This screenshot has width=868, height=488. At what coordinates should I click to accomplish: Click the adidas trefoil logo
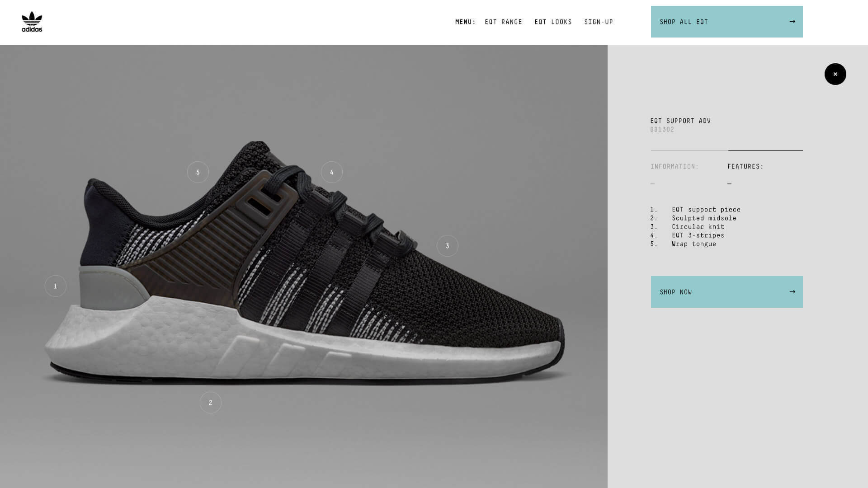click(x=32, y=22)
